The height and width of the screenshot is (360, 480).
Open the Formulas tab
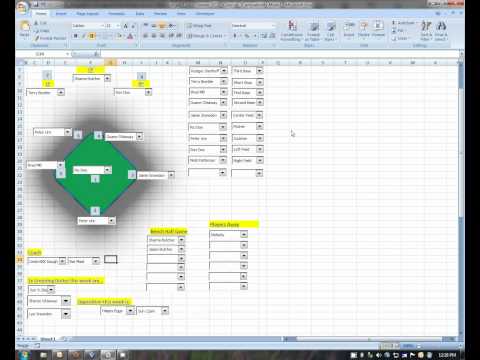click(x=116, y=14)
